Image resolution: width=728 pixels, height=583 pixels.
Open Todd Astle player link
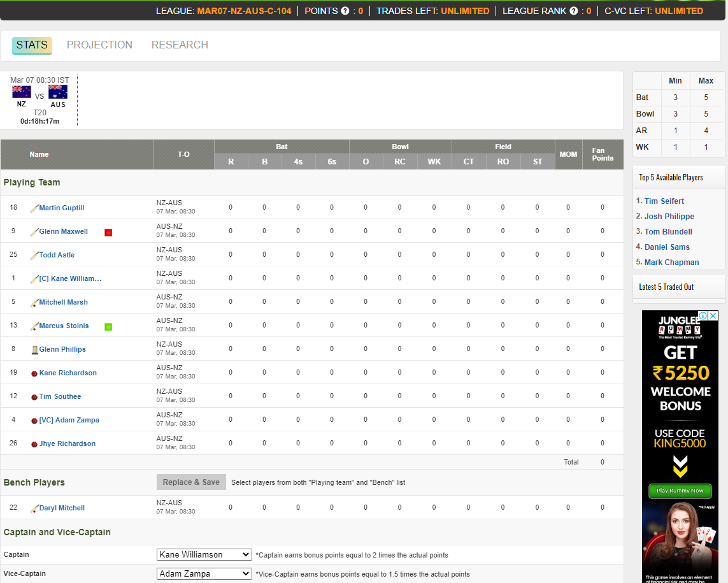pyautogui.click(x=57, y=255)
